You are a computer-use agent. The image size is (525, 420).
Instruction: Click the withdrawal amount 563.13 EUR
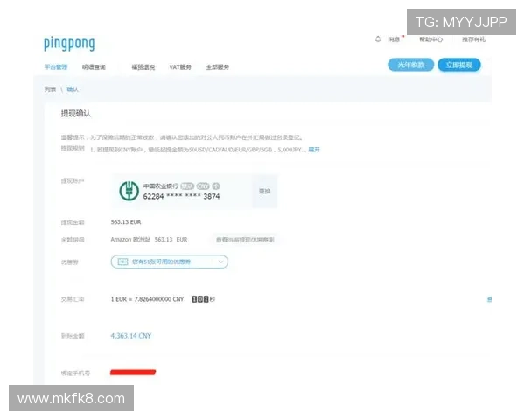(x=126, y=222)
